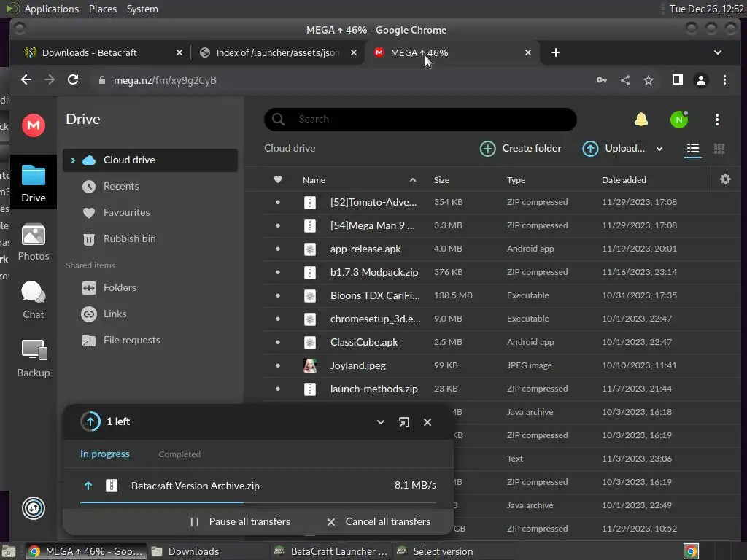Viewport: 747px width, 560px height.
Task: Close the transfers panel
Action: [427, 422]
